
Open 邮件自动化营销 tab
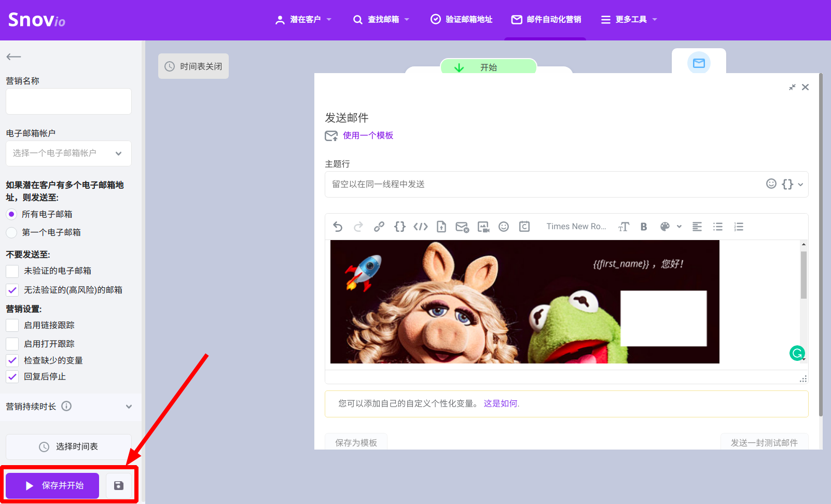[546, 20]
